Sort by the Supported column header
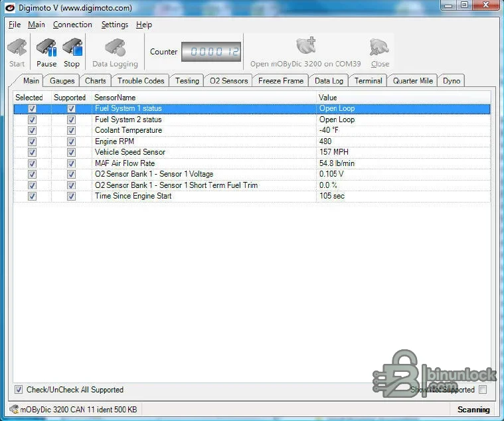The height and width of the screenshot is (421, 504). (71, 98)
